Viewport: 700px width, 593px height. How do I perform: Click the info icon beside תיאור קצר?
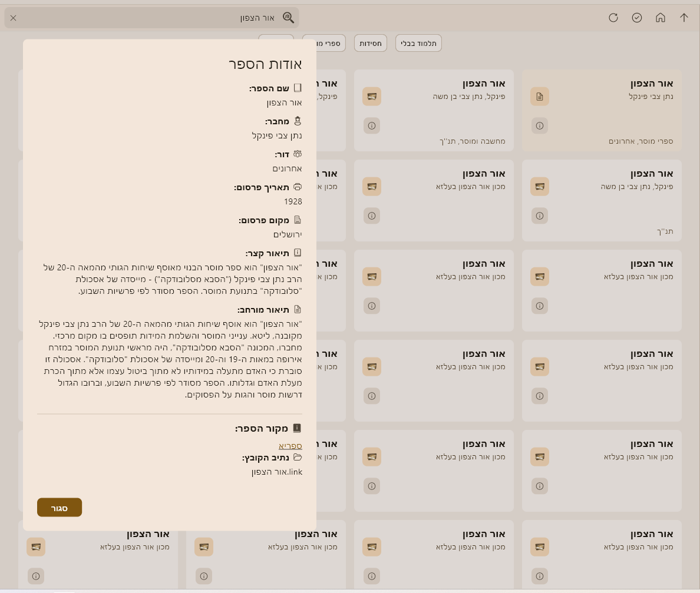tap(298, 253)
